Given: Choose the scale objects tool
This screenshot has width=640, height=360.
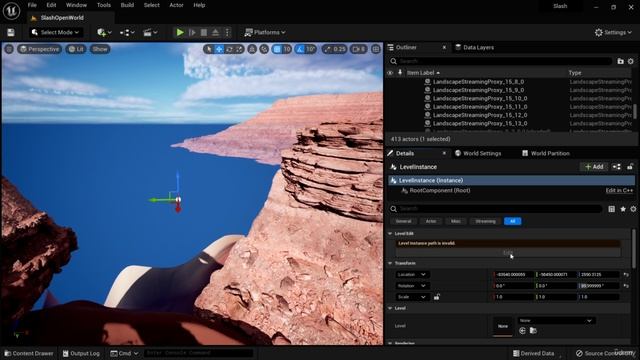Looking at the screenshot, I should coord(239,49).
